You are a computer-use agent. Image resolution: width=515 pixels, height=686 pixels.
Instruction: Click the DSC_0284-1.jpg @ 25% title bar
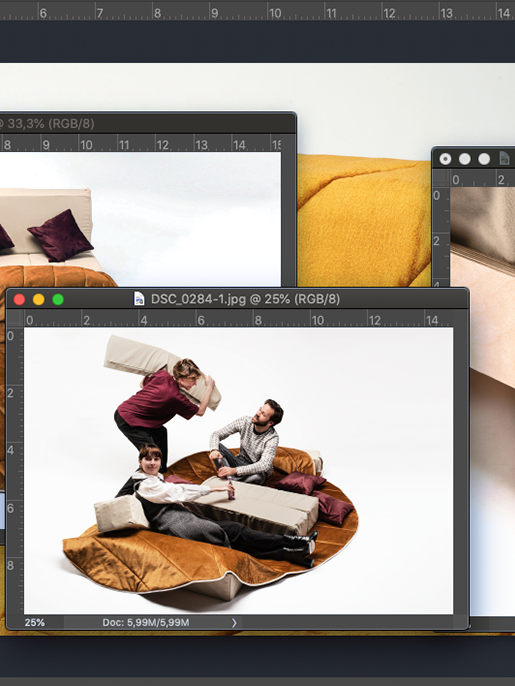click(245, 299)
